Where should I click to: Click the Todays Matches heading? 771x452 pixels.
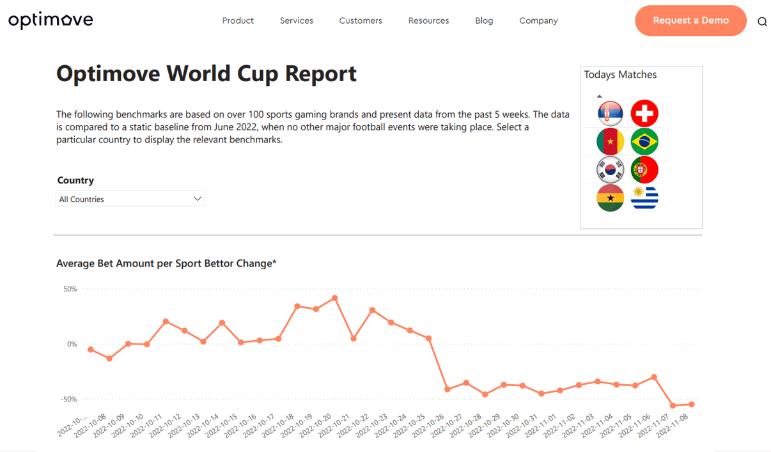click(620, 75)
